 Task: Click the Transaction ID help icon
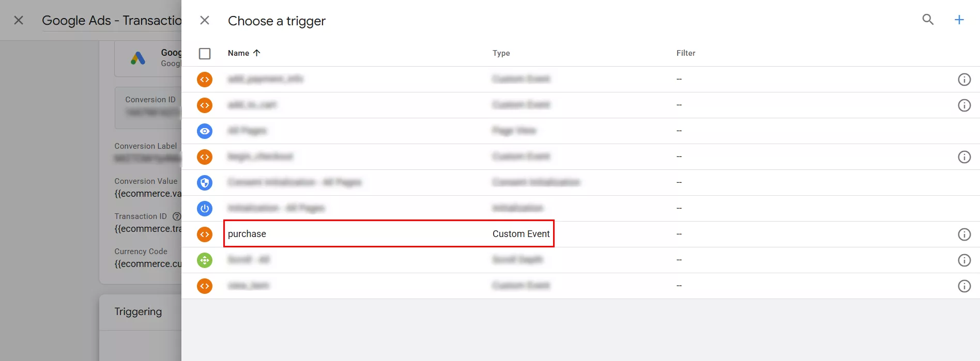click(176, 216)
